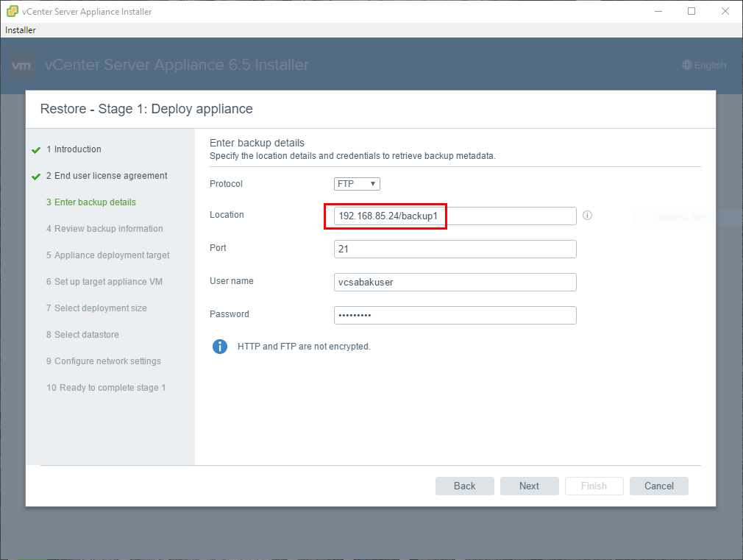Select step 6 Set up target appliance VM
The image size is (743, 560).
point(104,282)
